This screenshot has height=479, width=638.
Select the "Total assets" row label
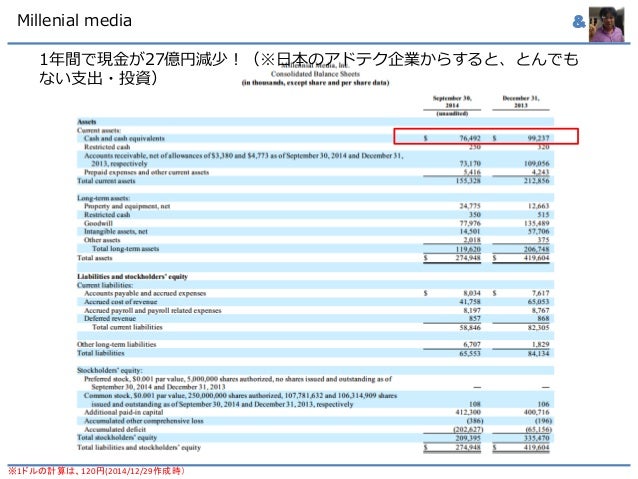tap(94, 258)
